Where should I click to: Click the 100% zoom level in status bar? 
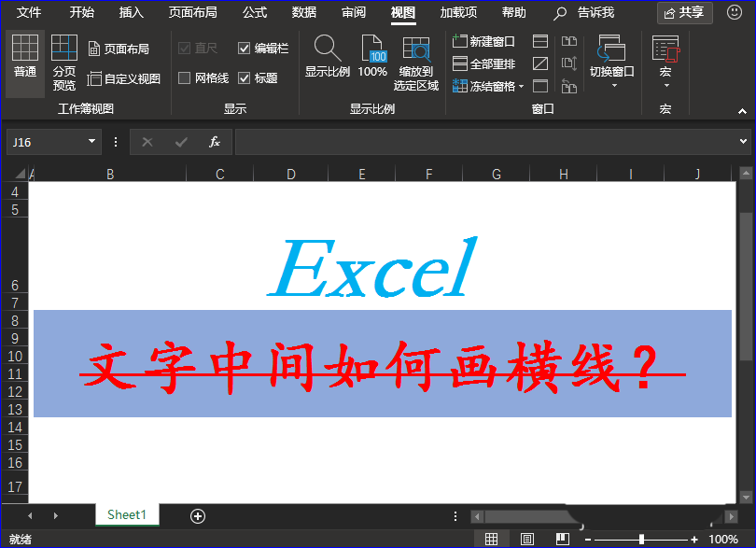tap(723, 540)
